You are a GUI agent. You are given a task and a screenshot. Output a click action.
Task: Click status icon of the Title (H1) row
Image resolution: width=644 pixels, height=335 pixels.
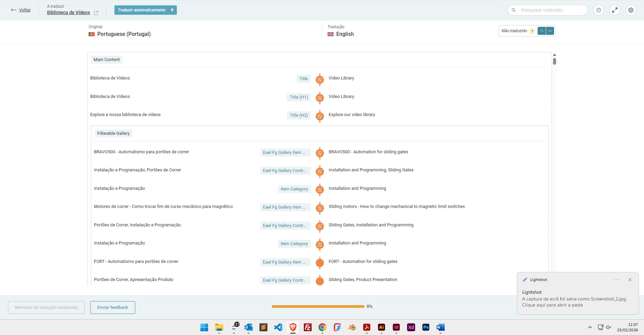pyautogui.click(x=320, y=98)
